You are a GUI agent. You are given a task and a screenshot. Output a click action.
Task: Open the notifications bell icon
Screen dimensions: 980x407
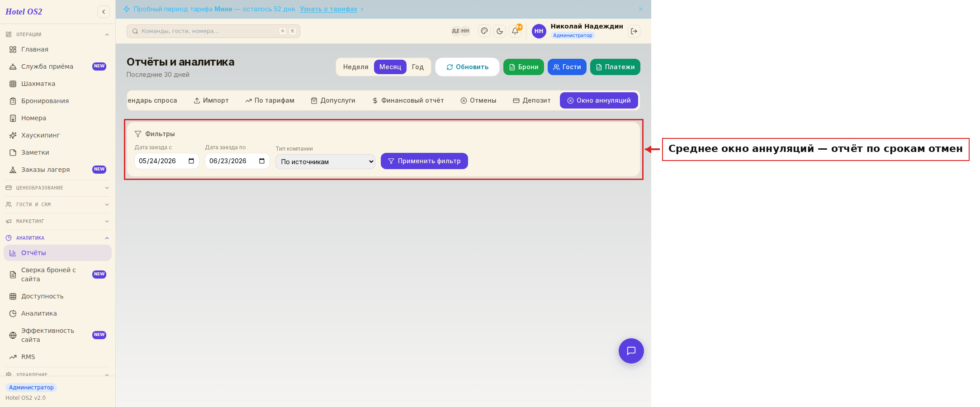[515, 31]
